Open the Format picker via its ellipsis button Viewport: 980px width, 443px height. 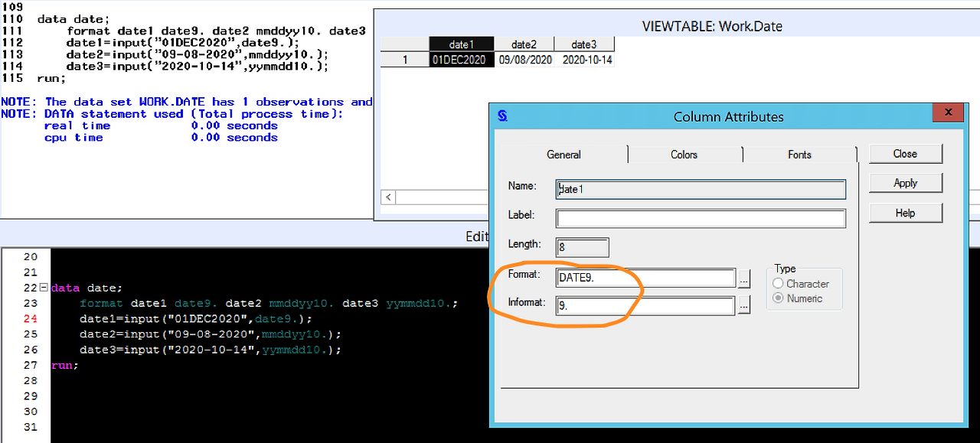coord(743,279)
